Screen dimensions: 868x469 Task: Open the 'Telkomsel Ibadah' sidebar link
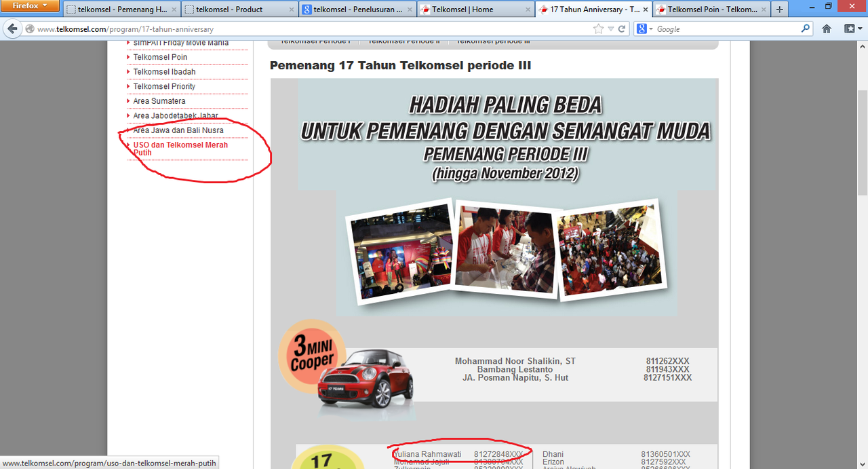point(164,72)
